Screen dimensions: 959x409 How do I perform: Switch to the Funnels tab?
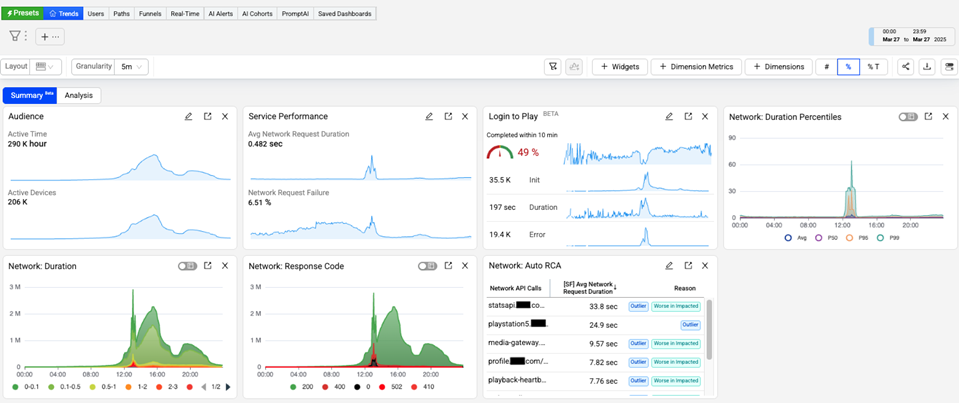tap(151, 14)
